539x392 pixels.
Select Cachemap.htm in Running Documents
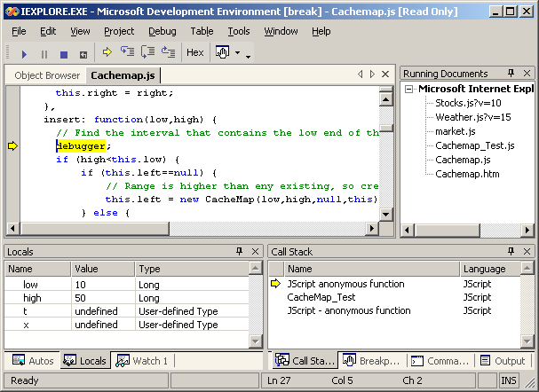(467, 174)
